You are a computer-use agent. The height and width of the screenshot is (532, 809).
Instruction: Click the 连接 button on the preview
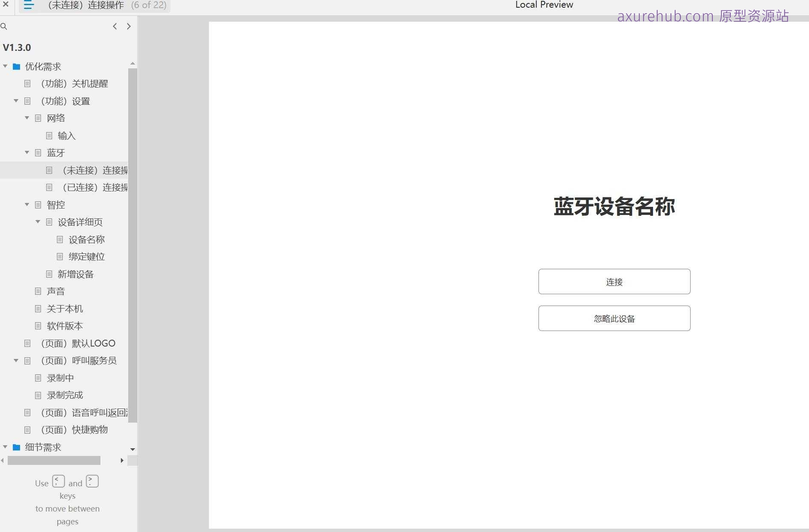point(614,282)
